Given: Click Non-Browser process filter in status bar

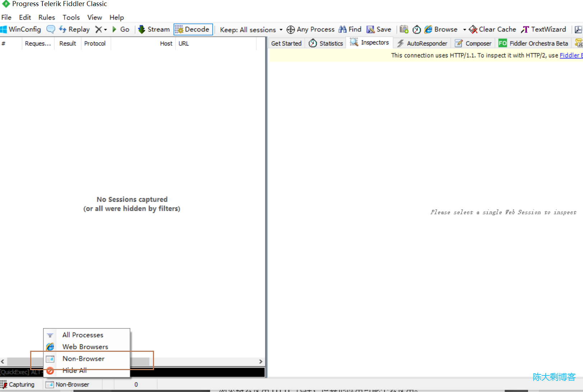Looking at the screenshot, I should pyautogui.click(x=67, y=384).
